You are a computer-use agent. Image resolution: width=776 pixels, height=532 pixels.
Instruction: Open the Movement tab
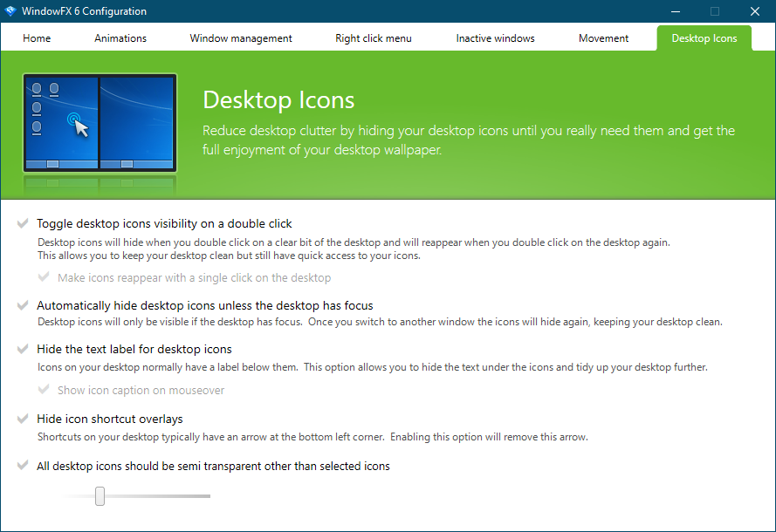point(603,38)
